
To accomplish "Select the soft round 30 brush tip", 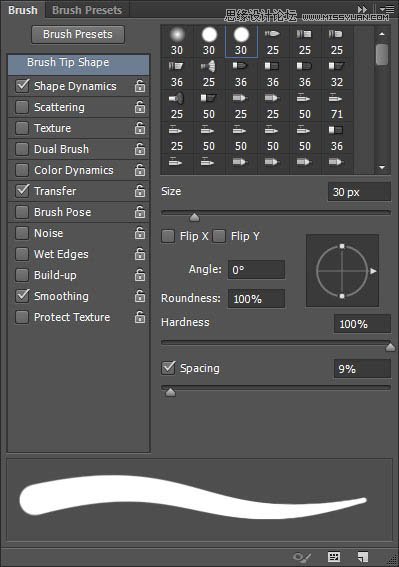I will coord(177,41).
